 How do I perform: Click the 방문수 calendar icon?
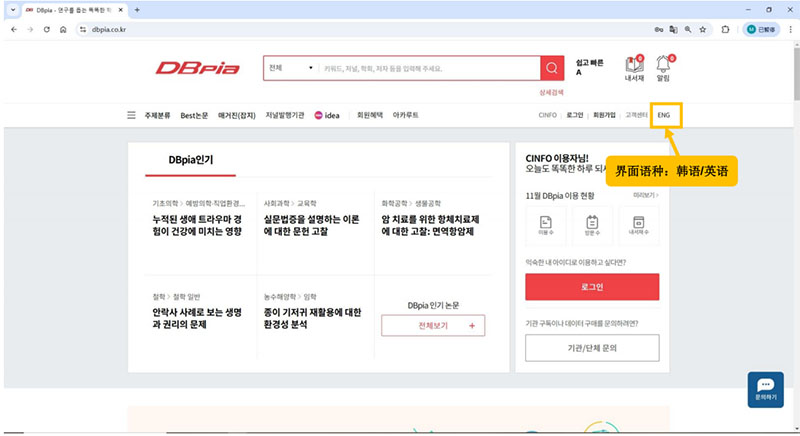[592, 225]
